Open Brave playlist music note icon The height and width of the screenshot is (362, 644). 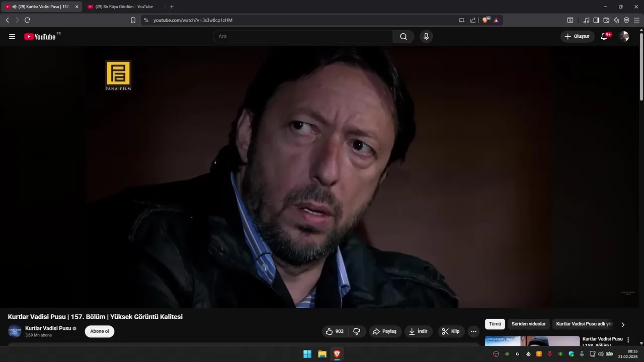586,20
